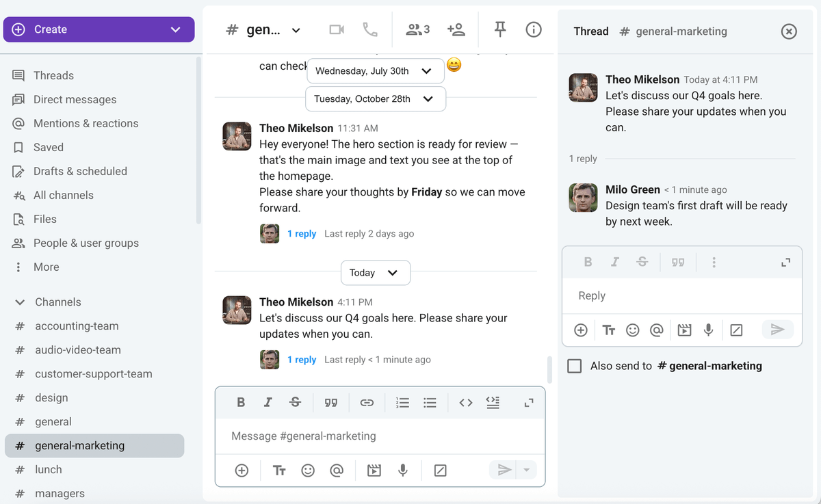Send the thread reply with the arrow icon
This screenshot has width=821, height=504.
[777, 330]
